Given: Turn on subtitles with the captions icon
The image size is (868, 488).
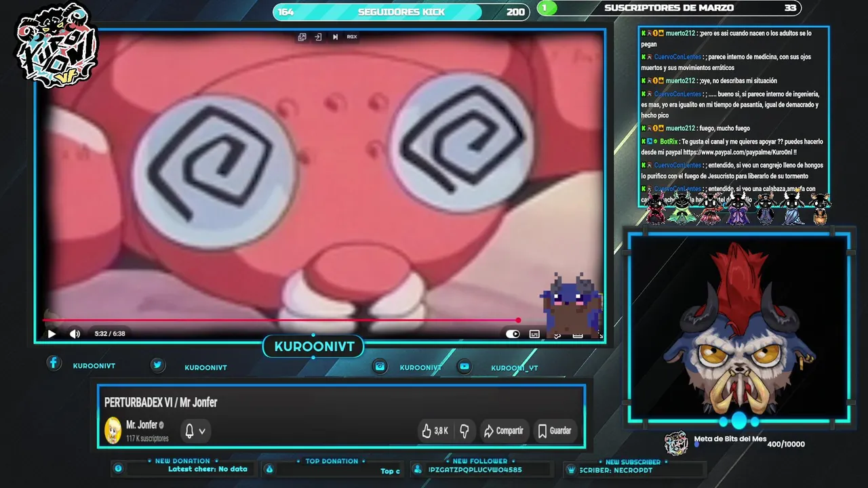Looking at the screenshot, I should pos(534,333).
